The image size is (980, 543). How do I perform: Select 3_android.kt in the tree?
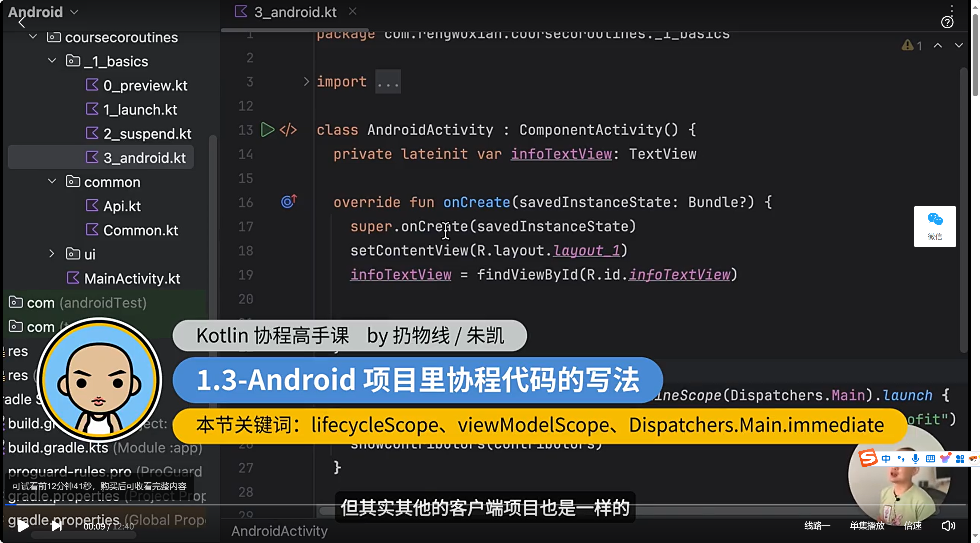[x=101, y=157]
